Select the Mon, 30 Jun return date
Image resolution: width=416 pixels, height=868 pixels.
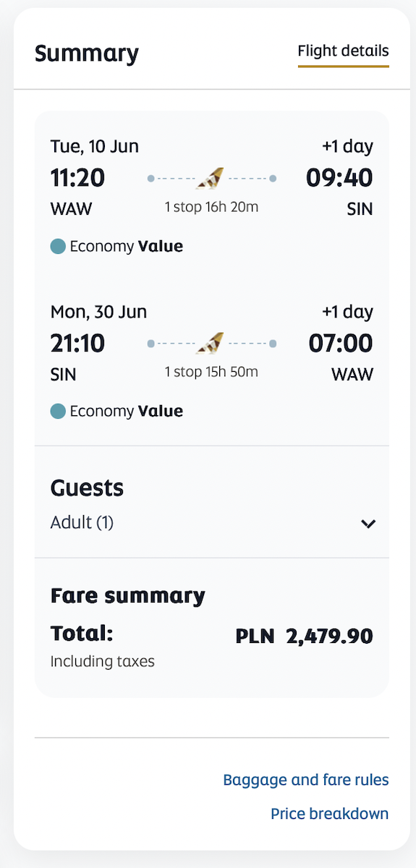pos(98,312)
